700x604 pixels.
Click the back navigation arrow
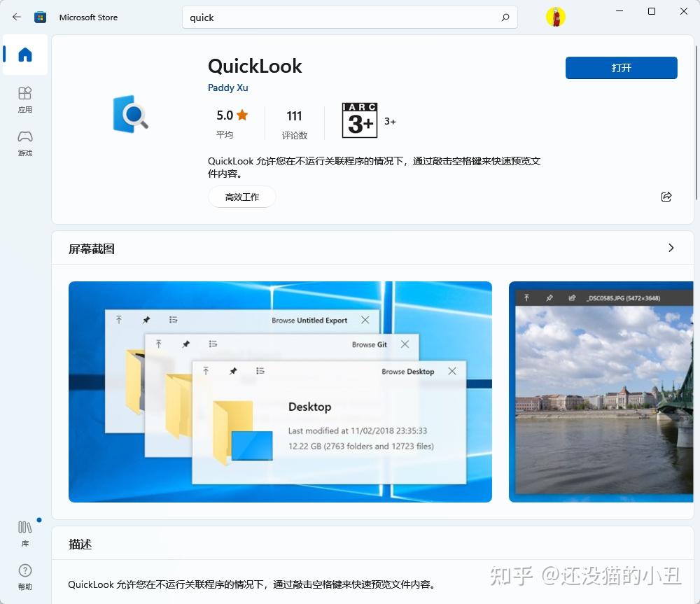pyautogui.click(x=16, y=17)
